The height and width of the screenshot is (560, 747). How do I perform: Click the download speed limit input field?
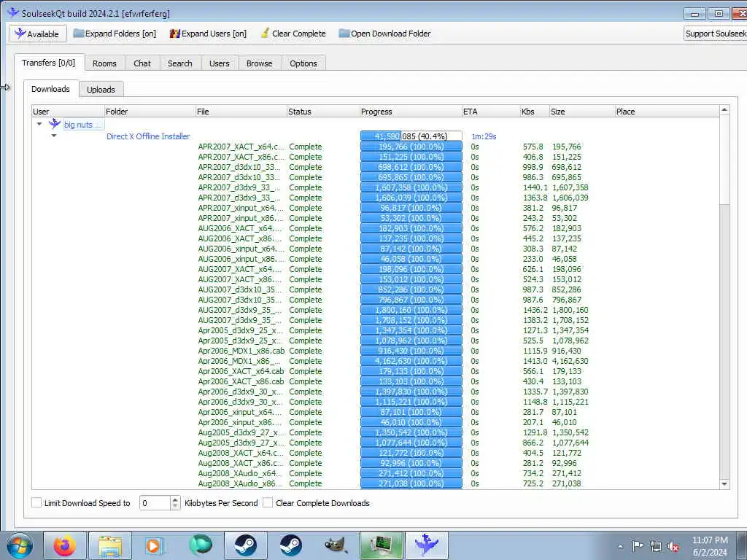coord(155,503)
